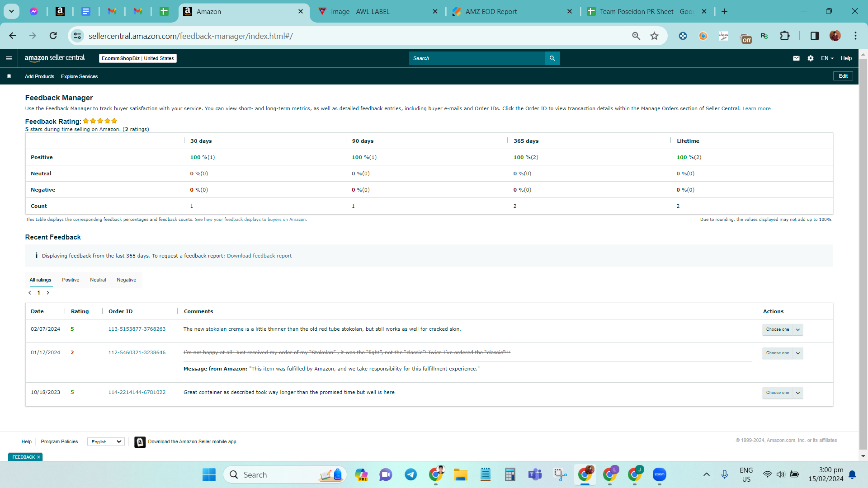Open the Help link in the header
The height and width of the screenshot is (488, 868).
(x=846, y=58)
